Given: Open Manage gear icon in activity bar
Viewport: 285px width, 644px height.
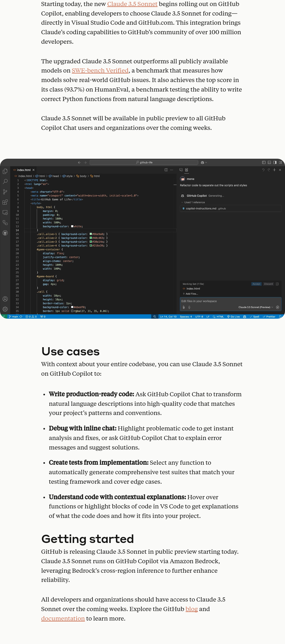Looking at the screenshot, I should click(5, 309).
